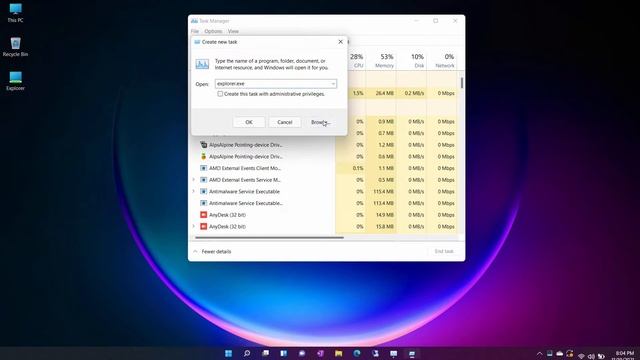Open the Options menu in Task Manager
The width and height of the screenshot is (640, 360).
point(213,31)
